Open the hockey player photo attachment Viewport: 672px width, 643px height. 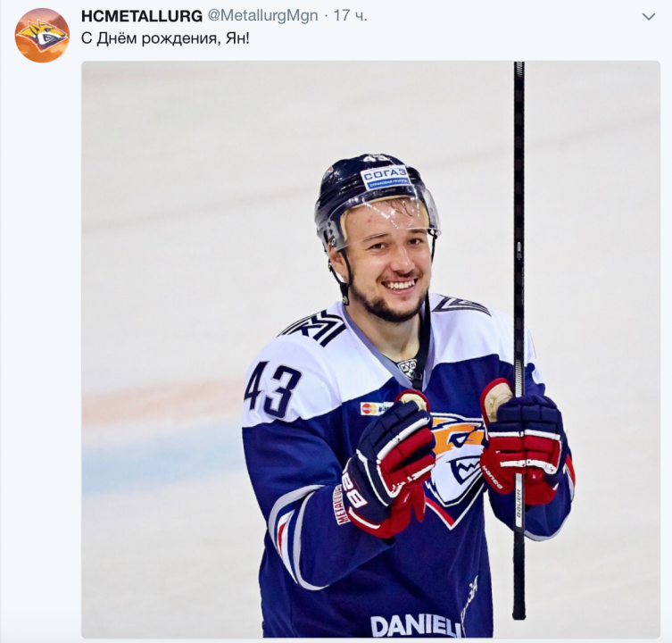point(370,349)
